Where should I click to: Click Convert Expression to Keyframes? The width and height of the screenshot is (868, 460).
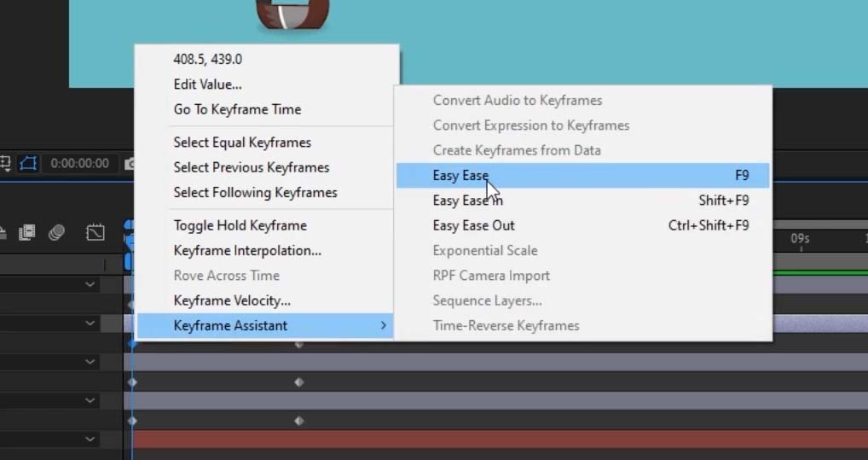(583, 125)
